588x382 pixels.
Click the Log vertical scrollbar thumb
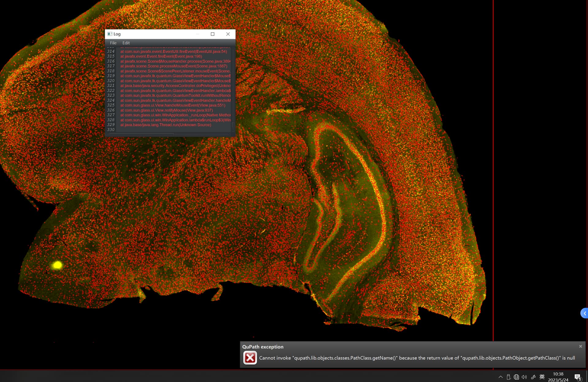[x=233, y=125]
